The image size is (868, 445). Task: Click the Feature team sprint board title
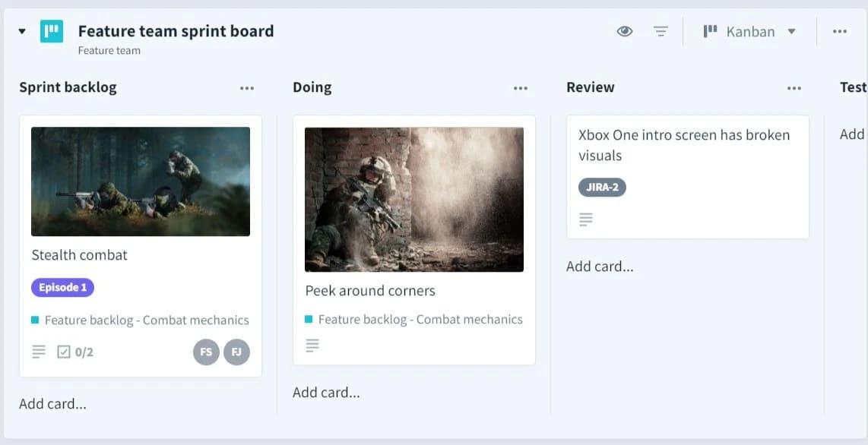pos(176,31)
